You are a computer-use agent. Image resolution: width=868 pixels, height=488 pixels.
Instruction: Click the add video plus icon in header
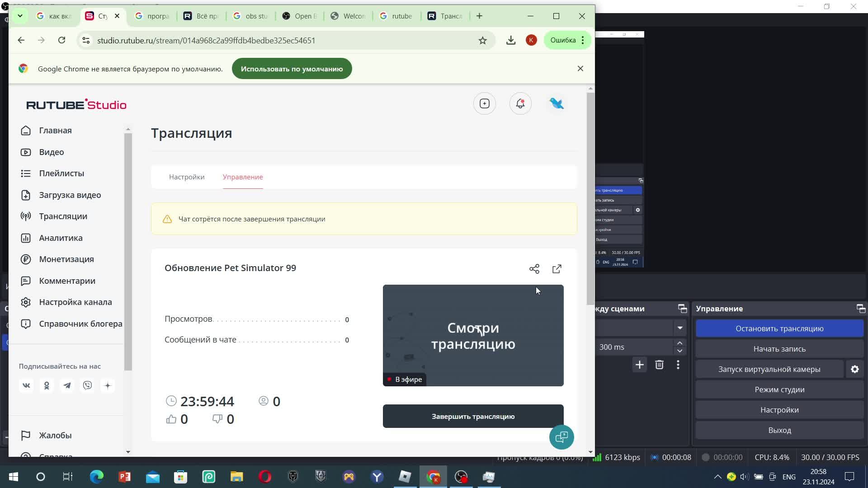[485, 104]
